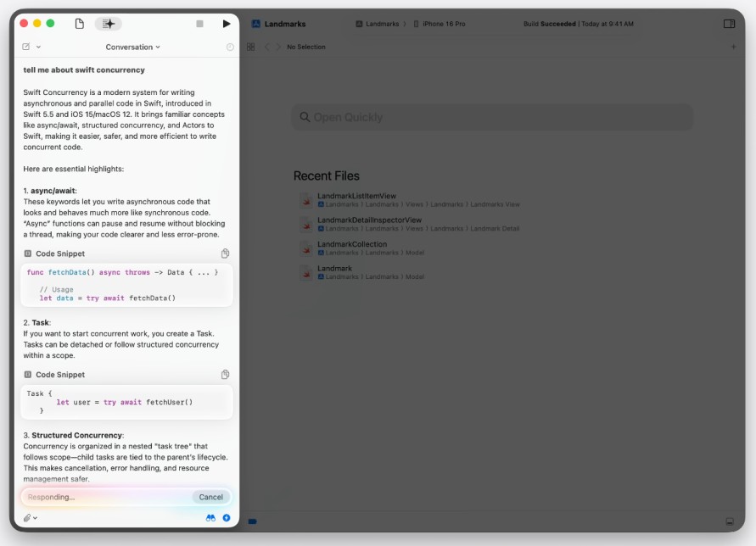Stop the running task with the stop button
Viewport: 756px width, 546px height.
(x=199, y=24)
